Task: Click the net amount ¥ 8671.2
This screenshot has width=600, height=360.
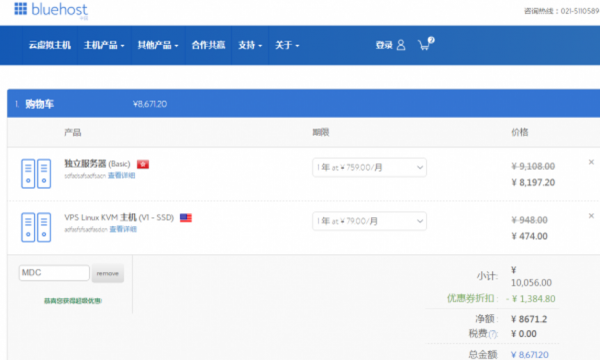Action: [529, 319]
